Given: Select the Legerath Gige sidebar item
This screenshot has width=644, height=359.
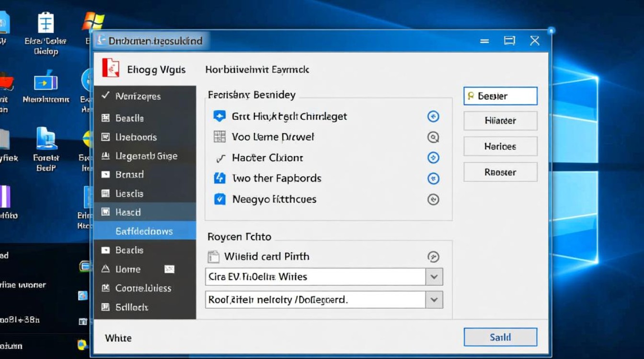Looking at the screenshot, I should tap(146, 156).
